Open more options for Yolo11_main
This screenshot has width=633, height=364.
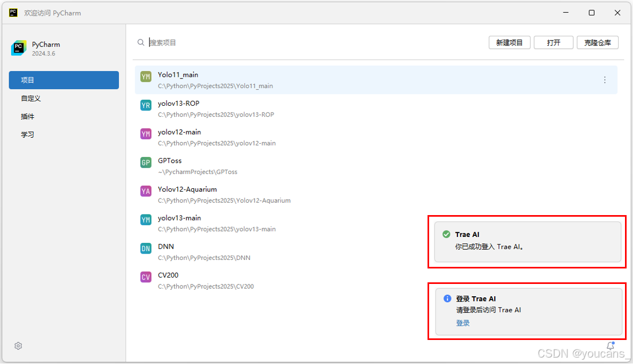(x=604, y=80)
